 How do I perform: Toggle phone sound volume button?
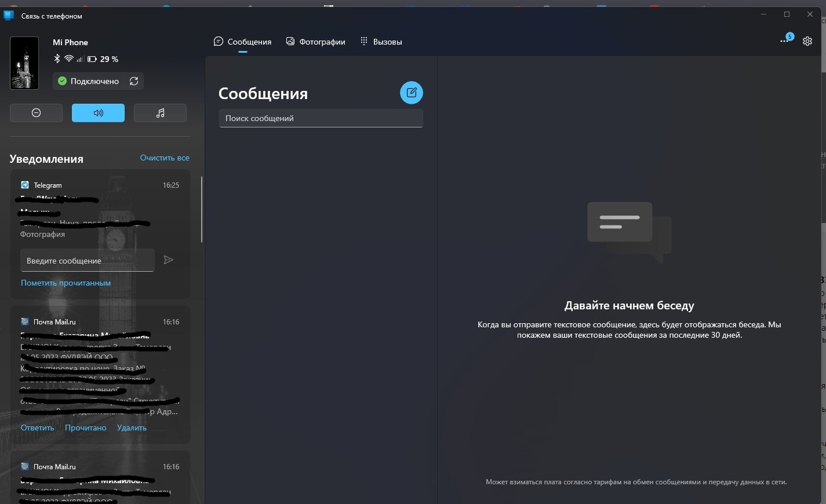[x=98, y=113]
